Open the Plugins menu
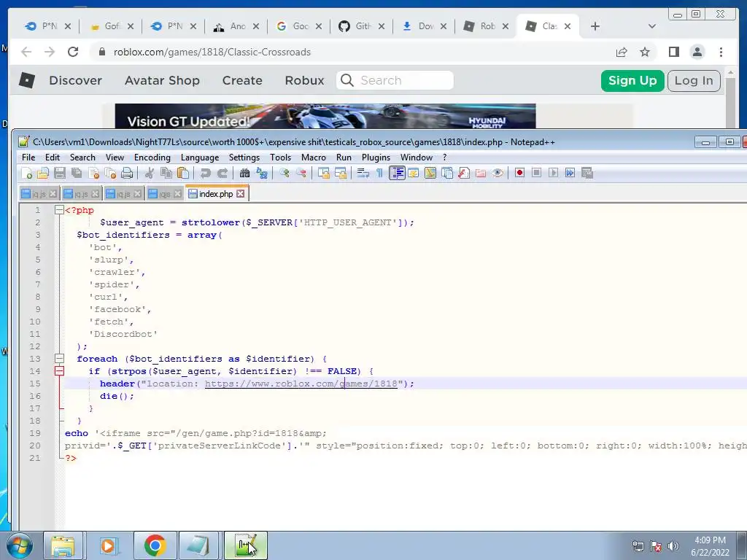The image size is (747, 560). point(376,157)
